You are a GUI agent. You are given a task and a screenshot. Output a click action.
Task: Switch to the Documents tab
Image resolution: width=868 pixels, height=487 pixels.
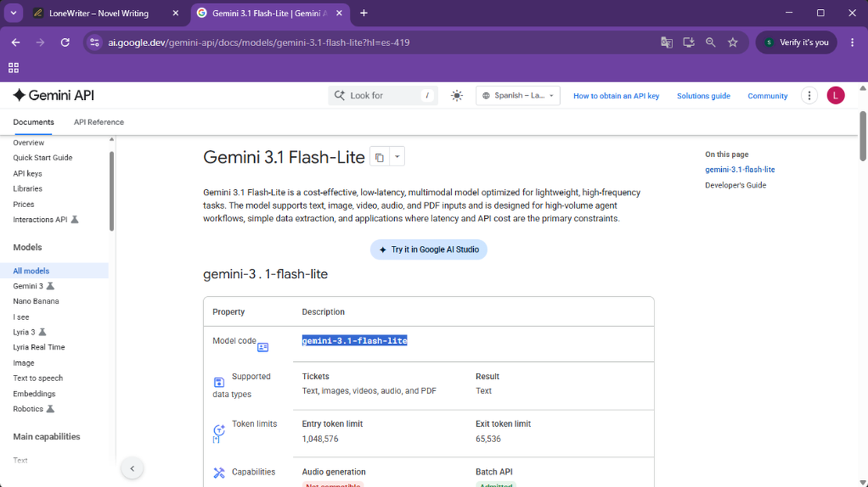pos(33,122)
